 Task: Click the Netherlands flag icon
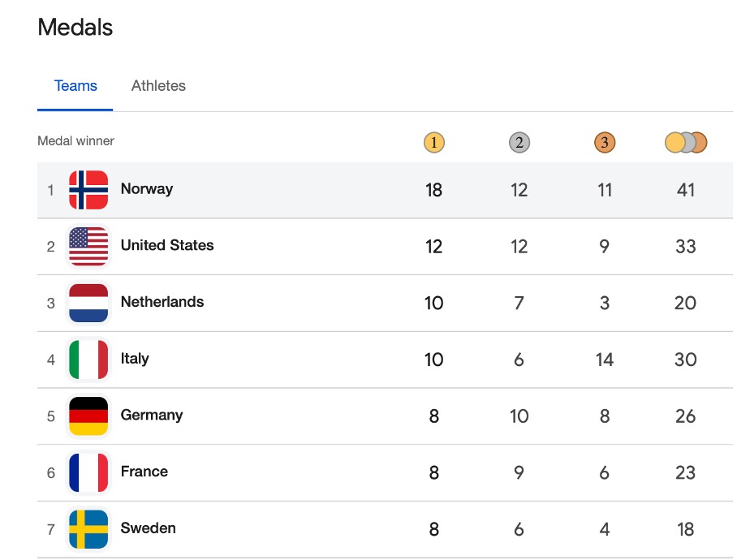coord(88,303)
